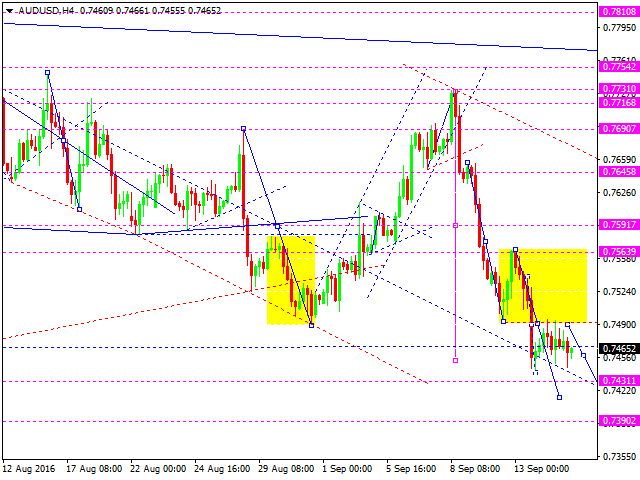Click the 17 Aug 08:00 time label
640x480 pixels.
[x=94, y=469]
